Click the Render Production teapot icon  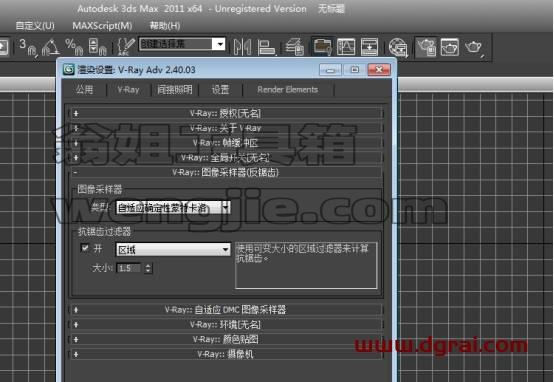click(x=474, y=47)
